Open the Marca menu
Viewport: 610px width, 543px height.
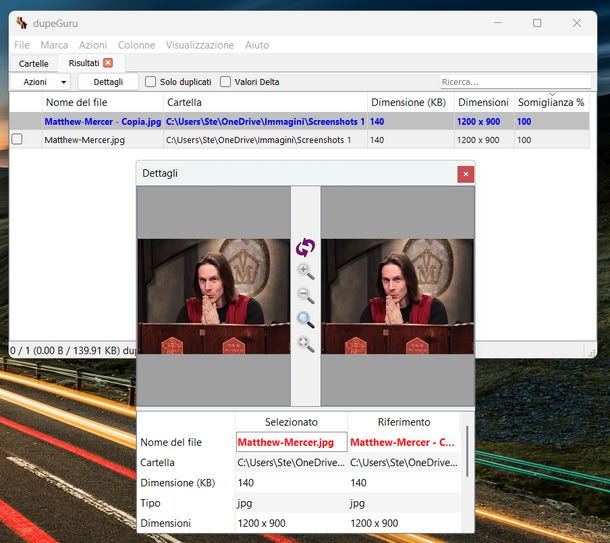pyautogui.click(x=54, y=45)
